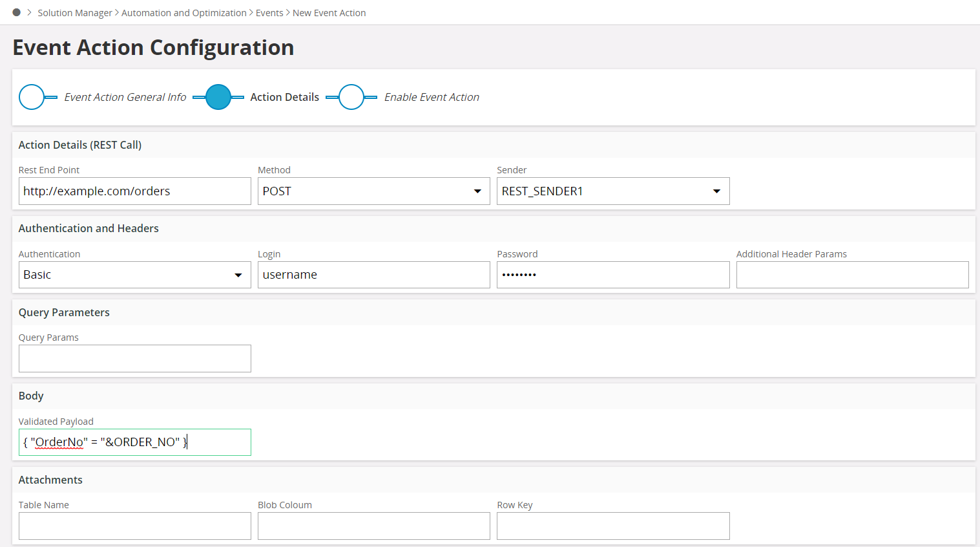This screenshot has width=980, height=547.
Task: Click into the Password field
Action: [612, 275]
